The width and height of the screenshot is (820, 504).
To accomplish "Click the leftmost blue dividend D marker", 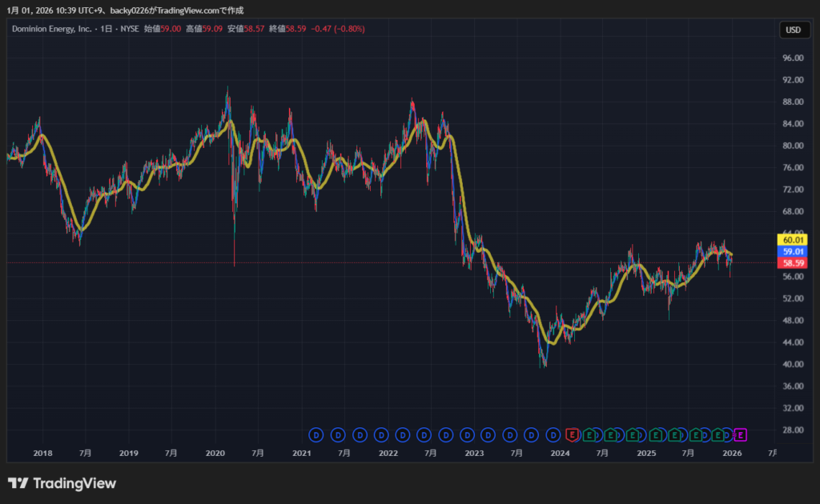I will (x=316, y=434).
